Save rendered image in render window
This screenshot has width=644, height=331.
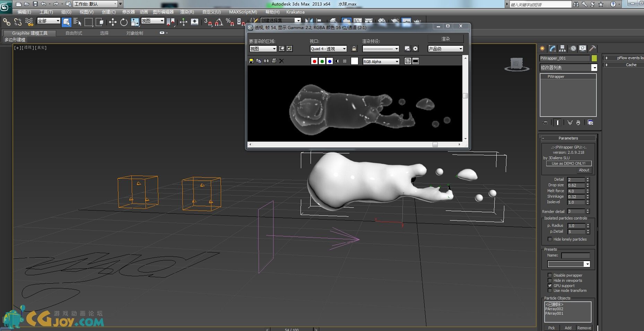pyautogui.click(x=251, y=61)
